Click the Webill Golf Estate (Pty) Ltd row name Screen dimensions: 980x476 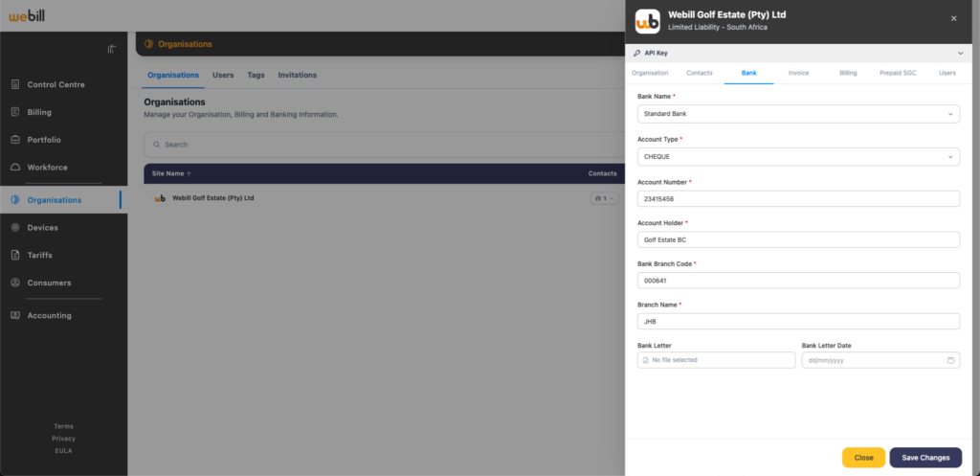[213, 197]
